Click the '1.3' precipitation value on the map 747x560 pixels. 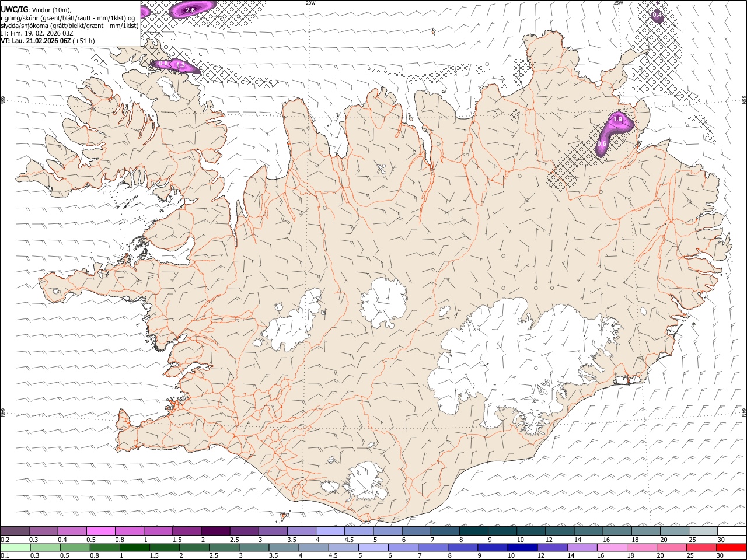[180, 66]
